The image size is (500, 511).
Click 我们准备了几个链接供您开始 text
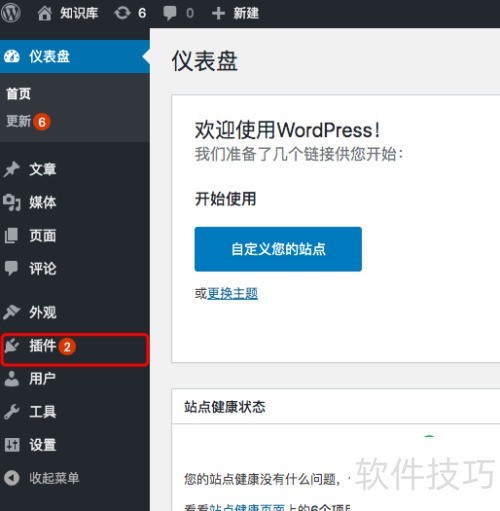299,154
